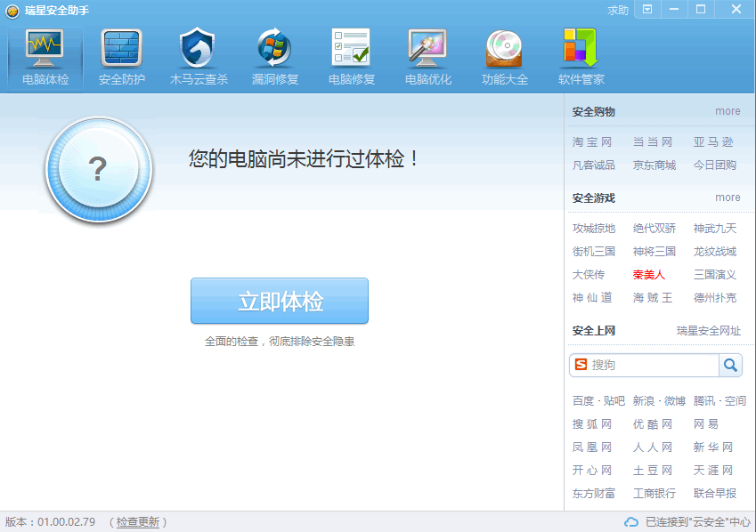Click the magnifier search icon beside 搜狗
The width and height of the screenshot is (756, 532).
[730, 366]
